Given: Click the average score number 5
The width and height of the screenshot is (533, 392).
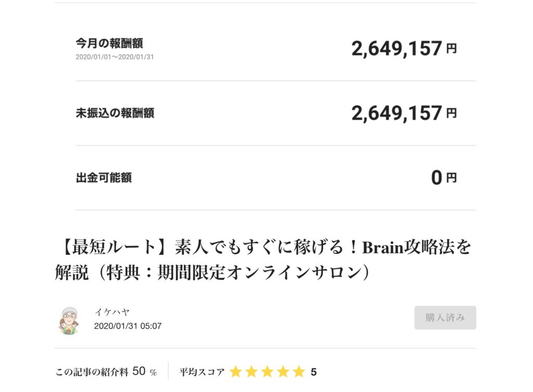Looking at the screenshot, I should coord(313,372).
